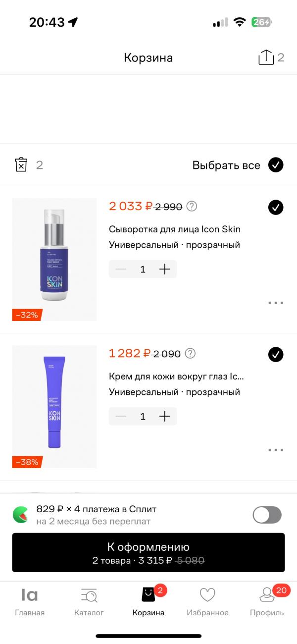Toggle the Выбрать все checkbox
Viewport: 297px width, 644px height.
point(276,165)
